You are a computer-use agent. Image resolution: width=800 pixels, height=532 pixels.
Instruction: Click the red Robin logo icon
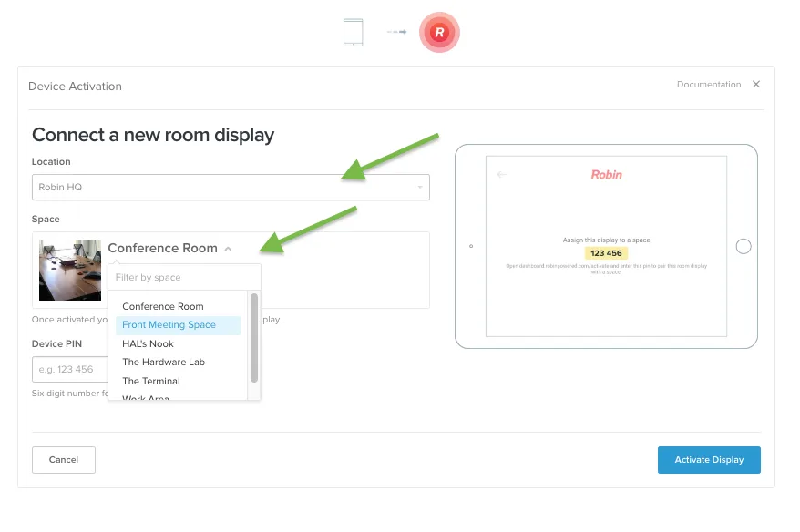[439, 32]
